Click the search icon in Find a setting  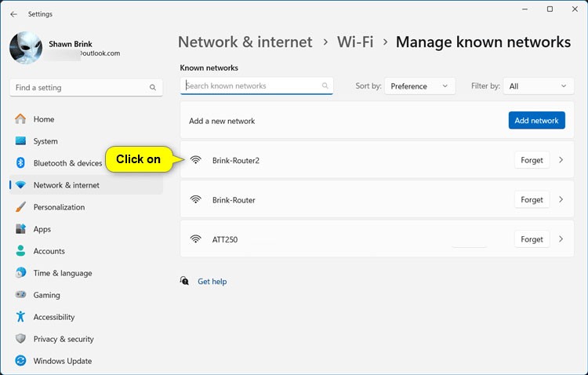153,88
